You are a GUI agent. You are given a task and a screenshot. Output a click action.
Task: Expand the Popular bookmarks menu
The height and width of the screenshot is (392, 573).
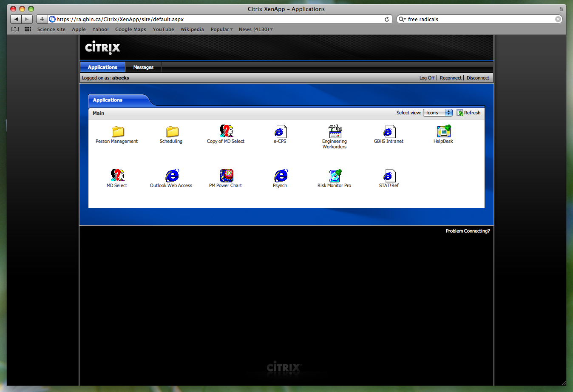(x=221, y=29)
